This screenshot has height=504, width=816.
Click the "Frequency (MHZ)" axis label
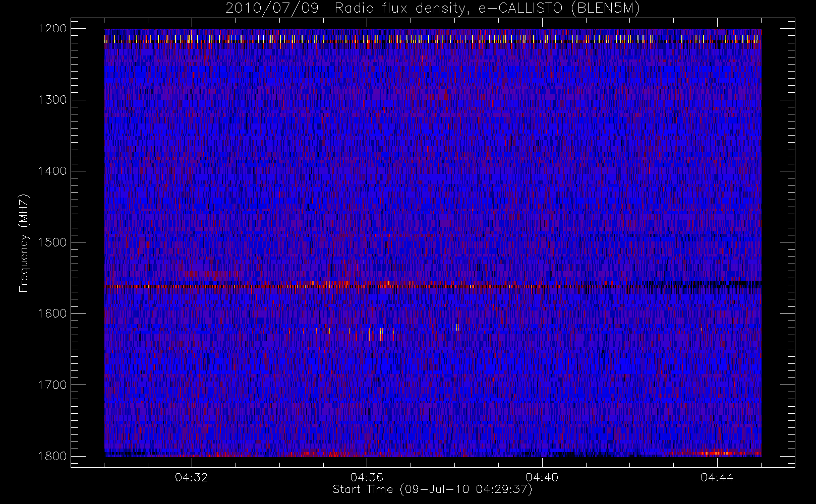pyautogui.click(x=24, y=243)
